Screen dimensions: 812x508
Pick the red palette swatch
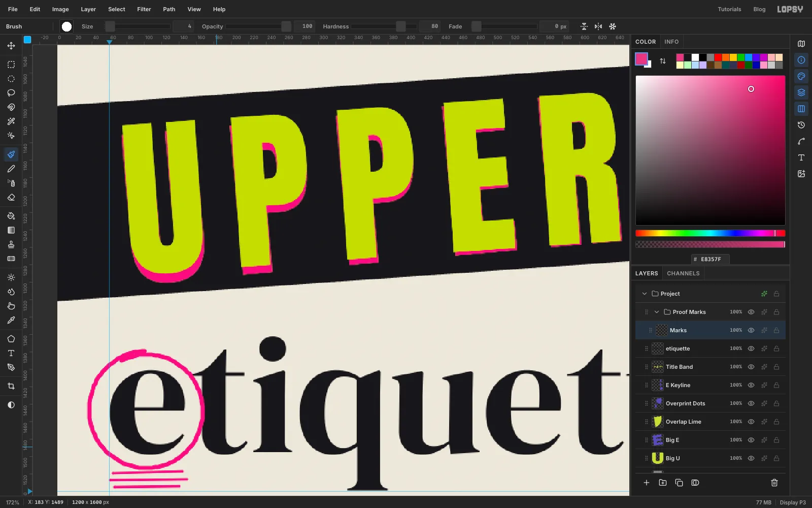click(x=718, y=57)
